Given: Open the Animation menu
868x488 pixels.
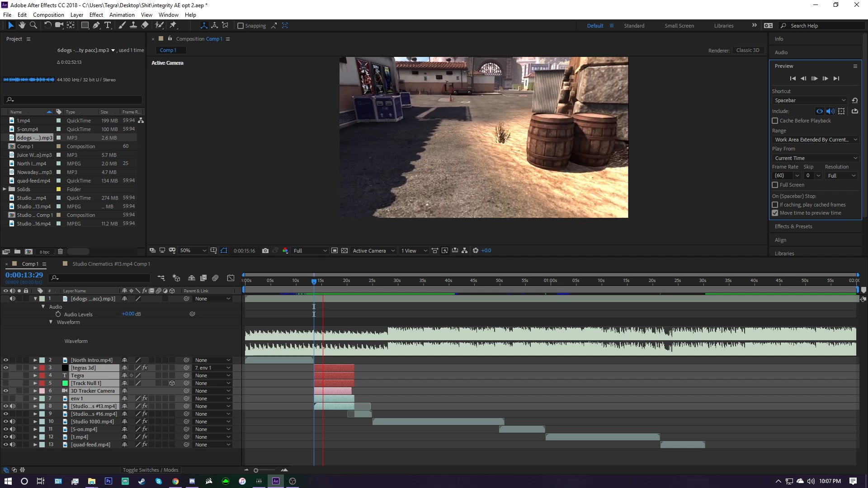Looking at the screenshot, I should (x=122, y=15).
